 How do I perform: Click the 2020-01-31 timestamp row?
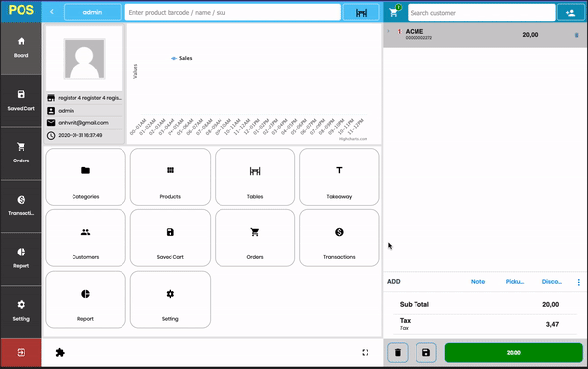(84, 135)
